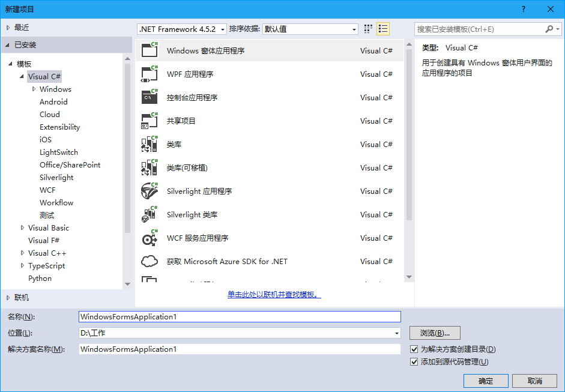Click the 控制台应用程序 console icon
Image resolution: width=565 pixels, height=392 pixels.
tap(150, 97)
